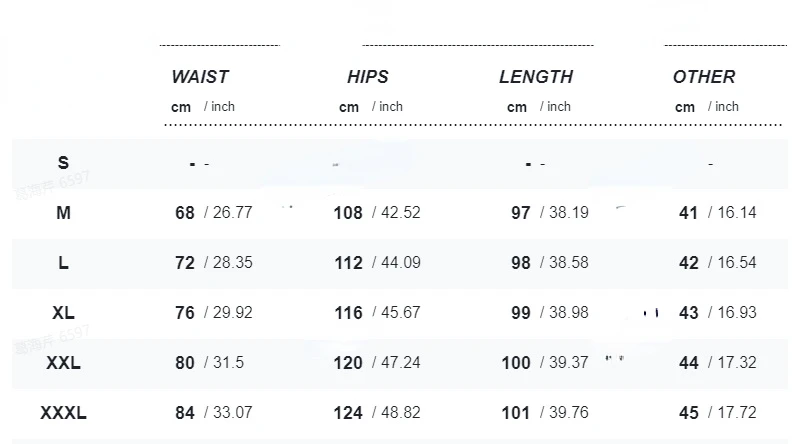
Task: Click the XL length value 99
Action: click(521, 313)
